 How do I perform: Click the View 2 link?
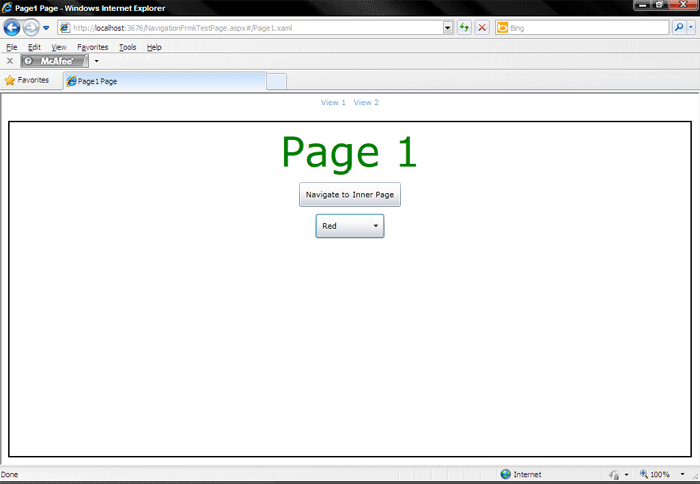366,102
